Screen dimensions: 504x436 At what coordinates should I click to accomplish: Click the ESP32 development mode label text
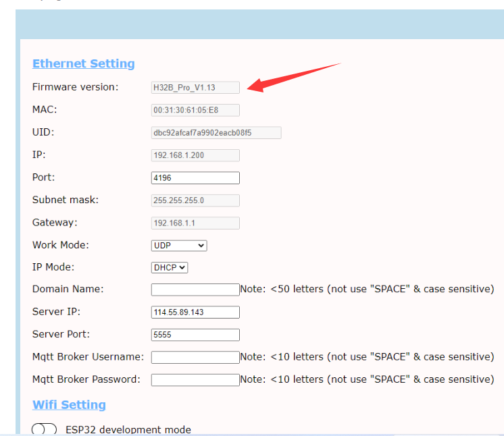coord(128,430)
